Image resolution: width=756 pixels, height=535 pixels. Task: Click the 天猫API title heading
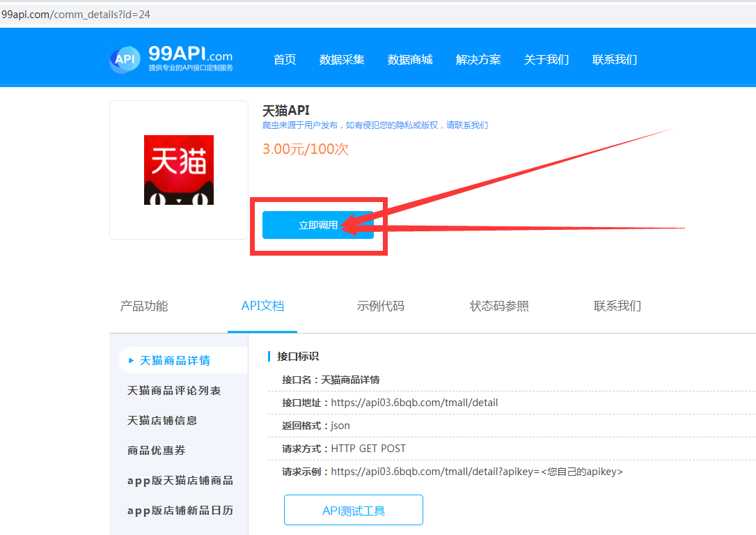click(286, 111)
